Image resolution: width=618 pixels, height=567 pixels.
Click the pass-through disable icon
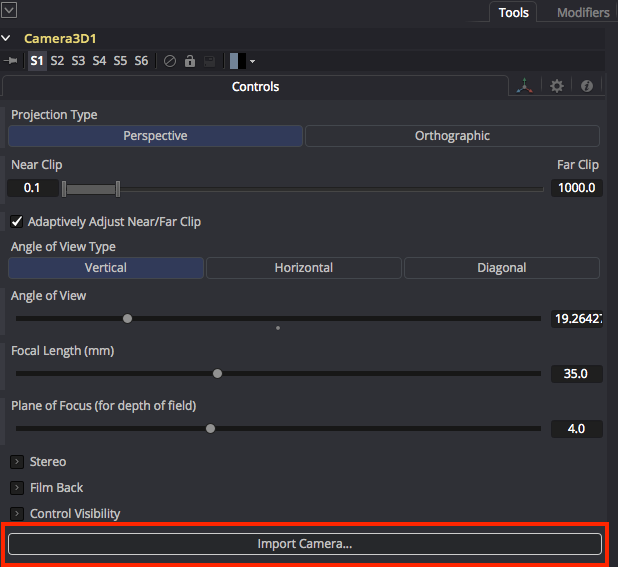tap(170, 61)
